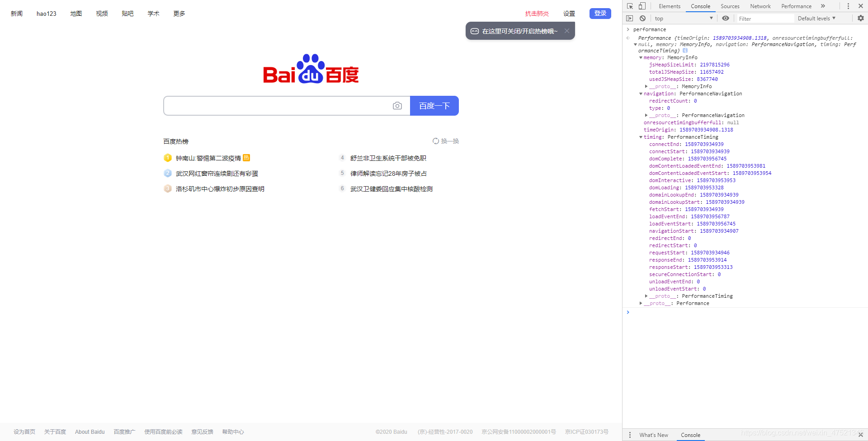Click the tooltip message icon
Screen dimensions: 868x441
[475, 31]
